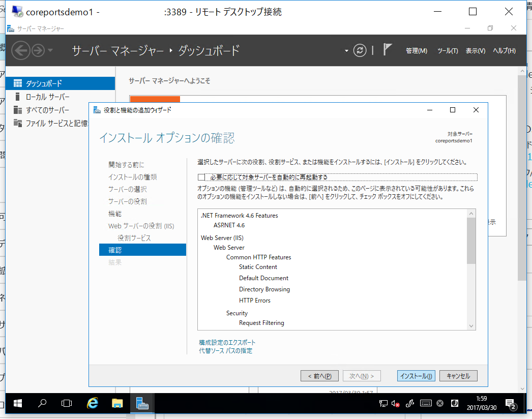Go to 開始する前に wizard step
Viewport: 532px width, 419px height.
tap(126, 165)
